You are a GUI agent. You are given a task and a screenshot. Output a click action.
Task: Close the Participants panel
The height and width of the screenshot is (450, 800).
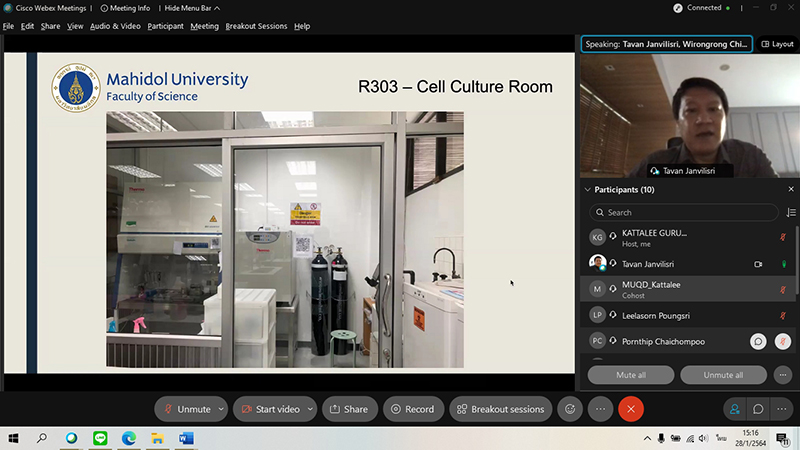[x=791, y=189]
